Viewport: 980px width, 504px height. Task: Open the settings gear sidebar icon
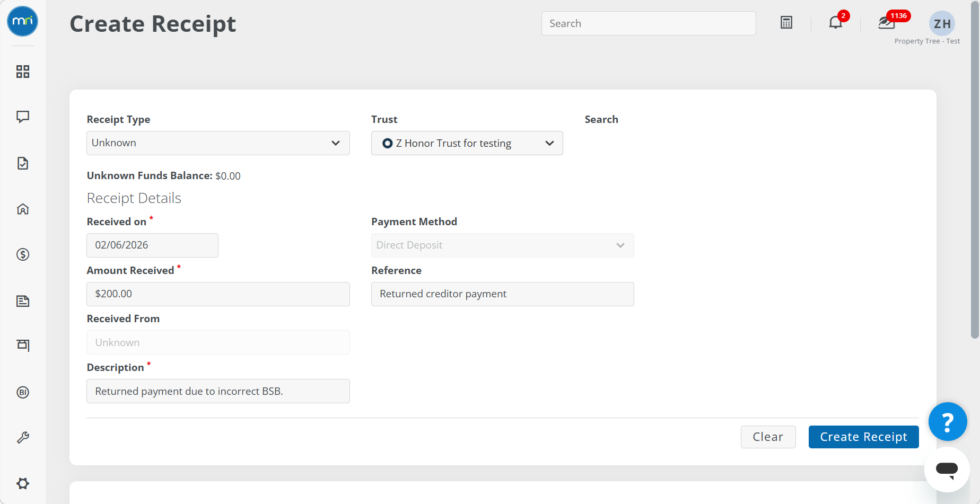(23, 483)
